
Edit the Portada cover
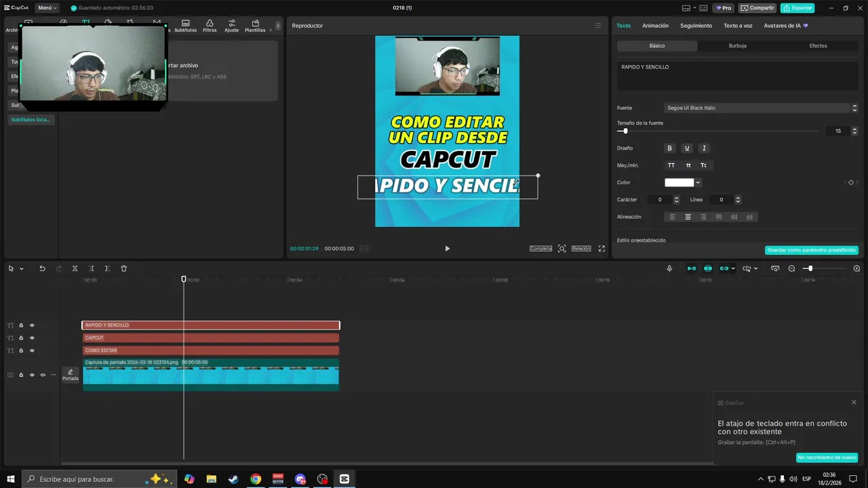(71, 375)
